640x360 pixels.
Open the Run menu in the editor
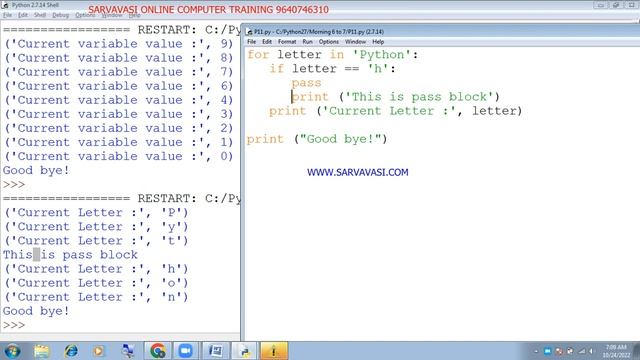click(307, 42)
